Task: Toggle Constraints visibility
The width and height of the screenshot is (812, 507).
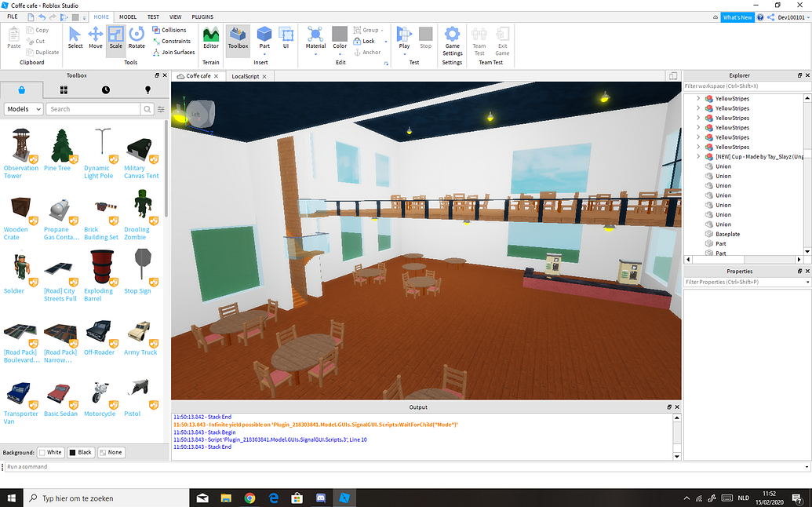Action: point(171,41)
